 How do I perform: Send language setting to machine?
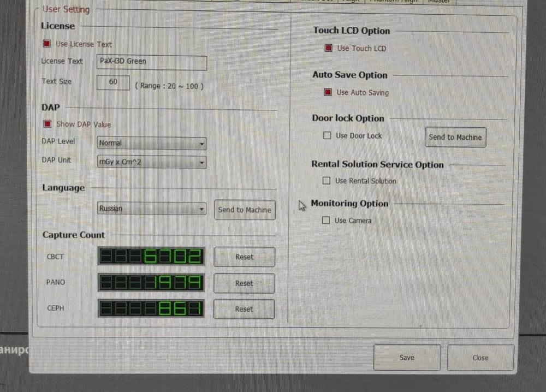(245, 210)
